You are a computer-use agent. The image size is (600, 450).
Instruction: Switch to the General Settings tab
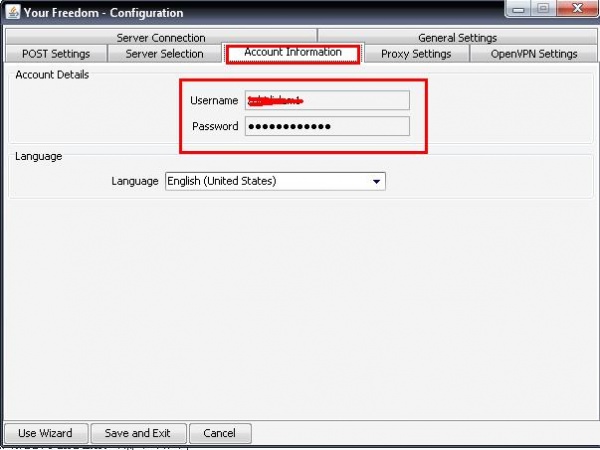pos(457,37)
